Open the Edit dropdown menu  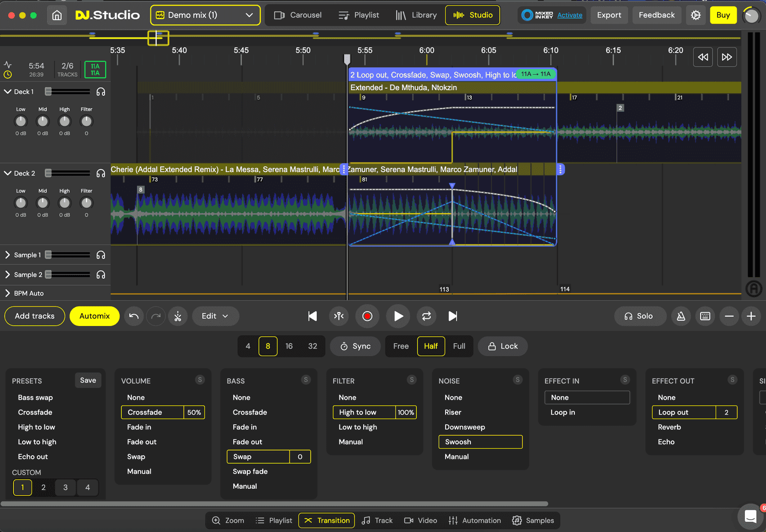coord(215,316)
